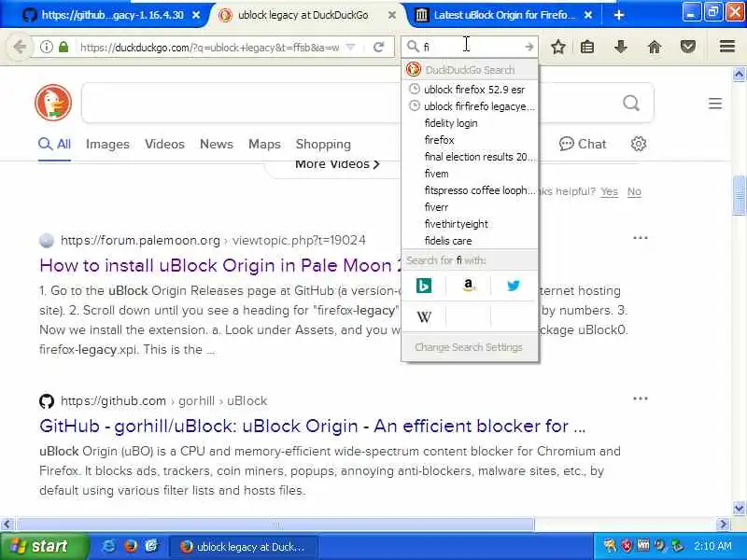Click the DuckDuckGo page search magnifier
This screenshot has height=560, width=747.
pyautogui.click(x=631, y=103)
